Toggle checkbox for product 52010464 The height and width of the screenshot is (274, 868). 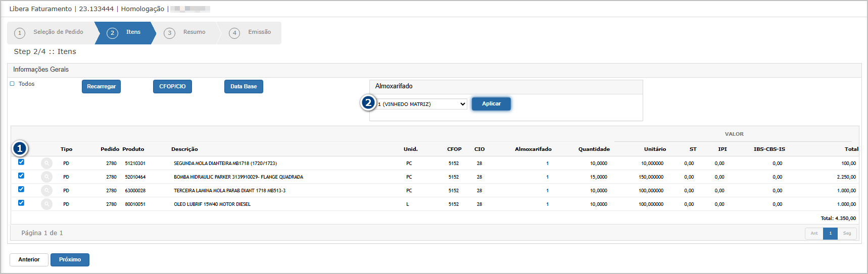21,176
